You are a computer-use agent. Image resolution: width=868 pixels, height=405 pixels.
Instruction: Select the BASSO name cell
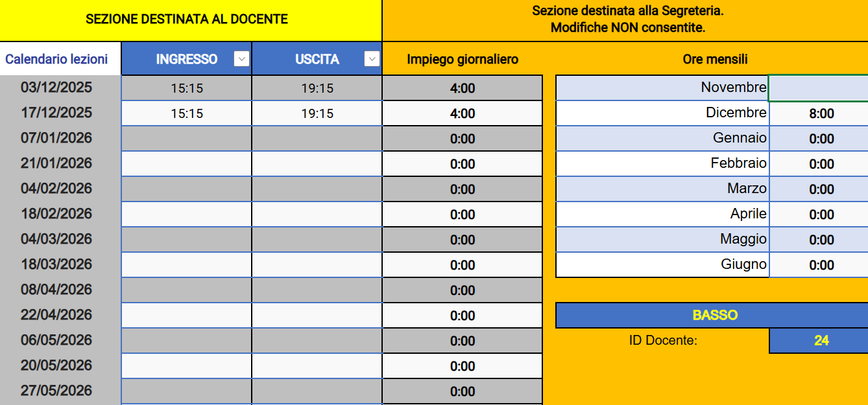click(x=714, y=315)
